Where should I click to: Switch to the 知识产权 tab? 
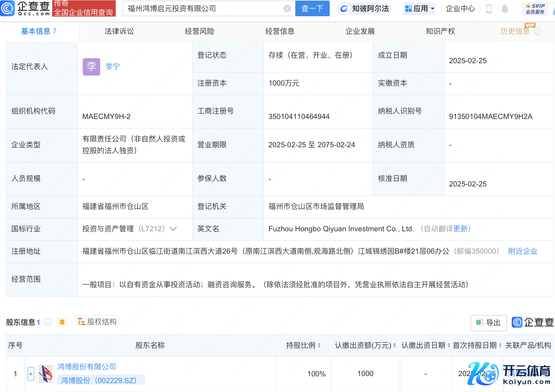[440, 31]
